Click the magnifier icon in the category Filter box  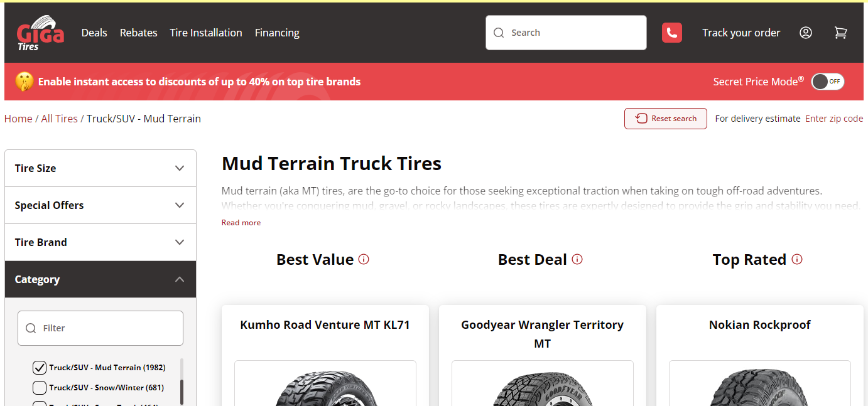[x=31, y=328]
